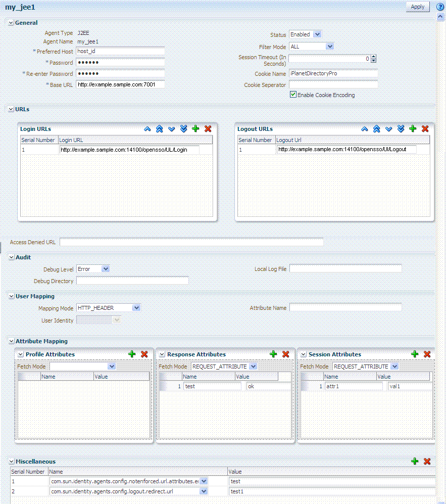
Task: Move Logout URL to bottom
Action: click(x=401, y=129)
